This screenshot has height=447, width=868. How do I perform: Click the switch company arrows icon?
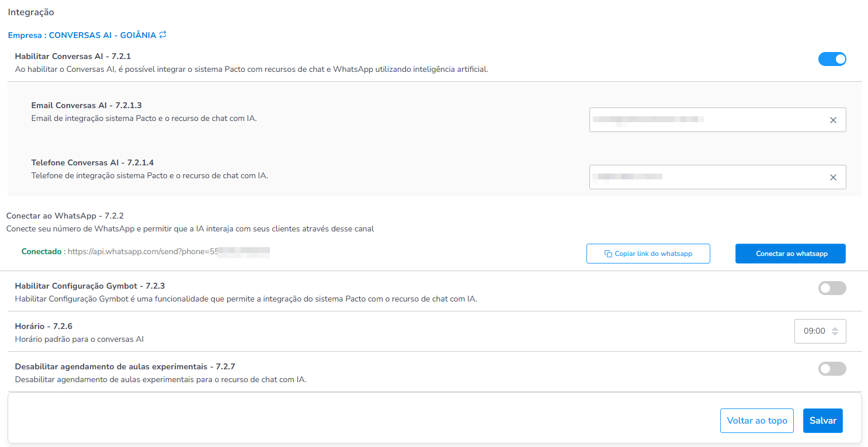[x=163, y=35]
